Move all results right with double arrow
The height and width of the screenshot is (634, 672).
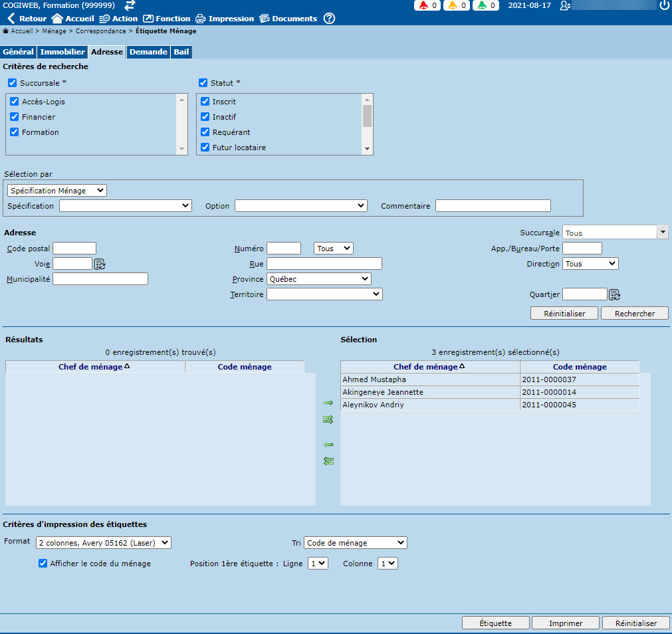[x=328, y=419]
